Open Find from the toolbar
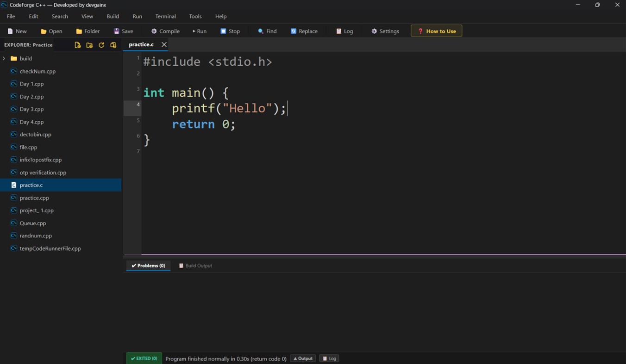 click(x=267, y=31)
